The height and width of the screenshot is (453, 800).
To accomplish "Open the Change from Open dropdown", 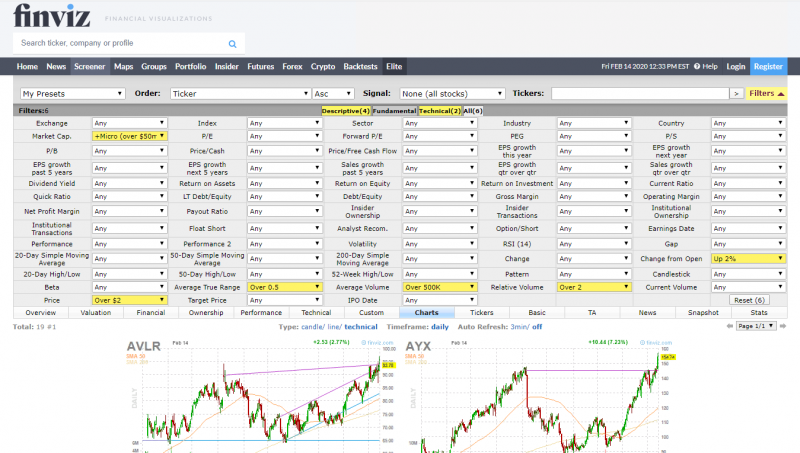I will coord(748,259).
